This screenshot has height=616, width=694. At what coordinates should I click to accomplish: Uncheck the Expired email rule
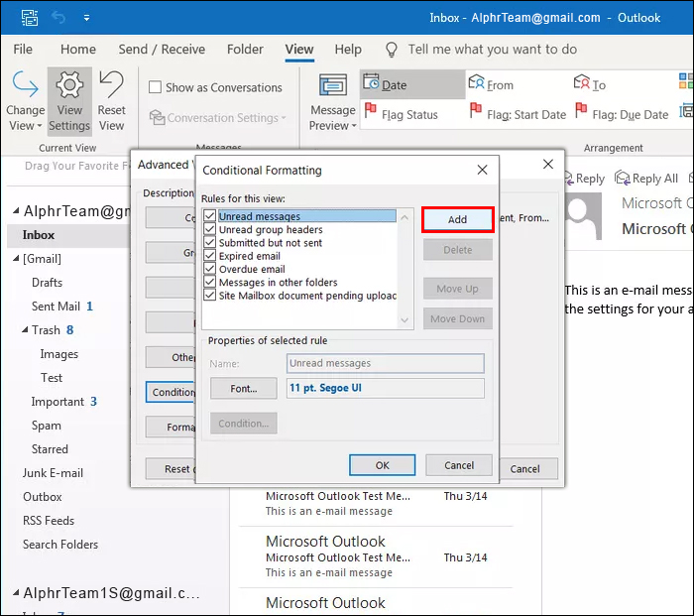[x=210, y=256]
